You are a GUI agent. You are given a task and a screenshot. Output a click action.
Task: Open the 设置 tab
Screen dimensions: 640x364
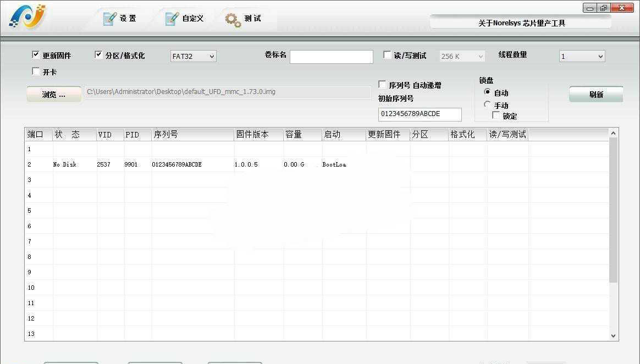(x=128, y=19)
